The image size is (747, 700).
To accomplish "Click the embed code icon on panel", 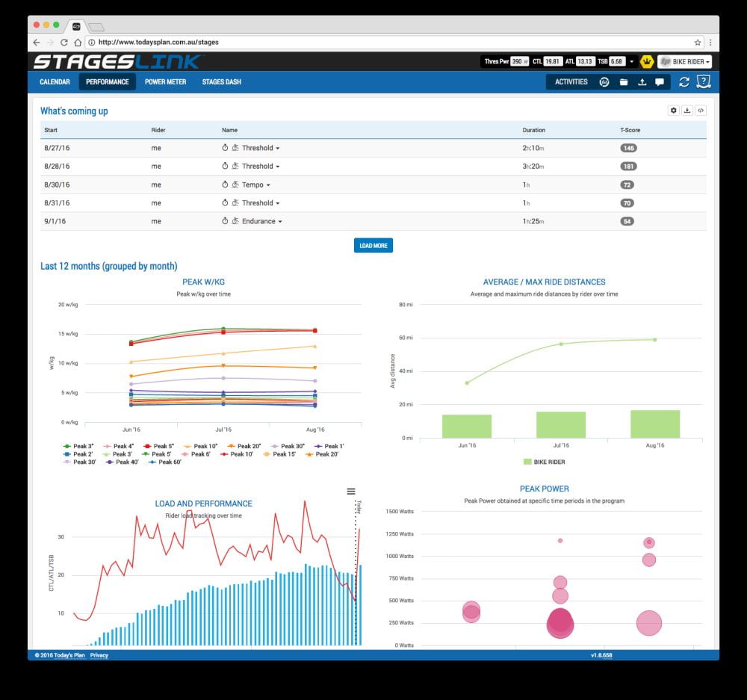I will (x=700, y=111).
